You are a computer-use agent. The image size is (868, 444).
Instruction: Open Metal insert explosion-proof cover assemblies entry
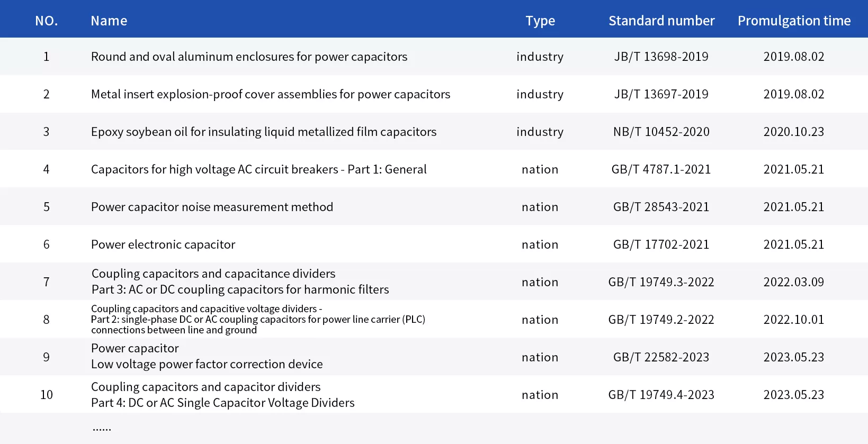271,94
